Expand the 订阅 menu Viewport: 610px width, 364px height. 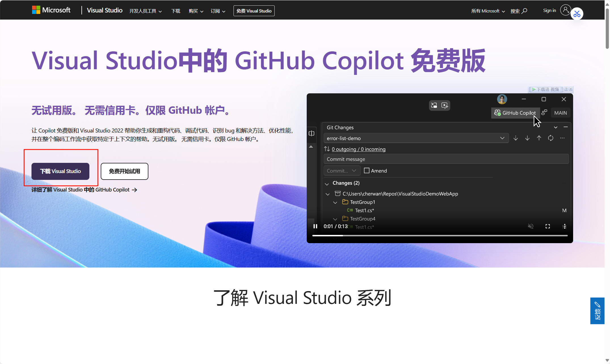(218, 11)
